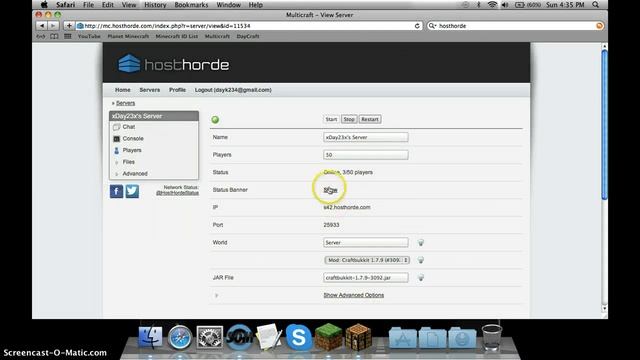Image resolution: width=640 pixels, height=360 pixels.
Task: Go back with Safari back arrow
Action: pos(42,26)
